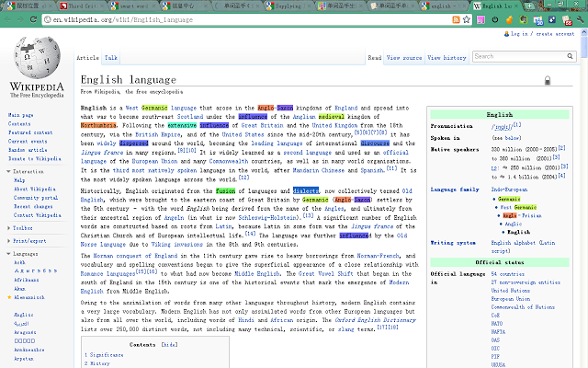Click the user icon beside Log in

point(506,34)
